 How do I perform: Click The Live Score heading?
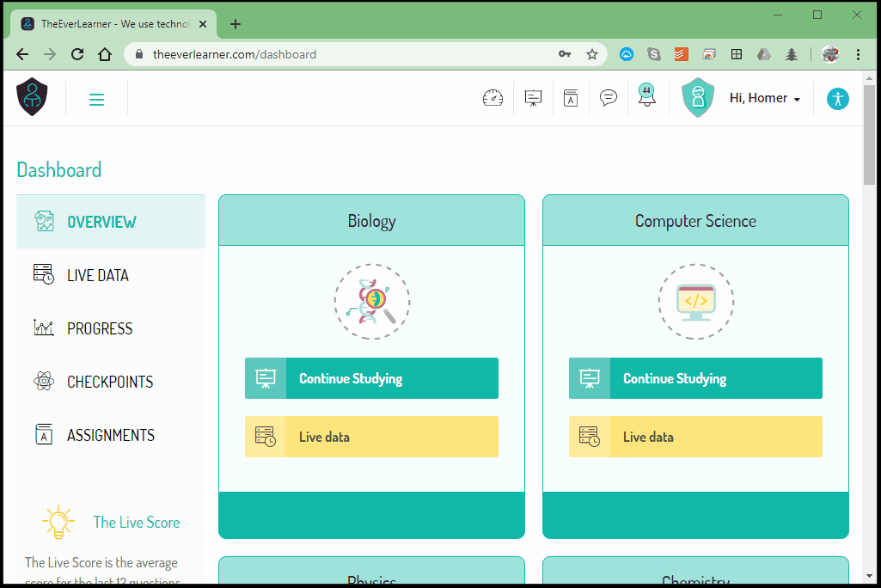(x=137, y=522)
